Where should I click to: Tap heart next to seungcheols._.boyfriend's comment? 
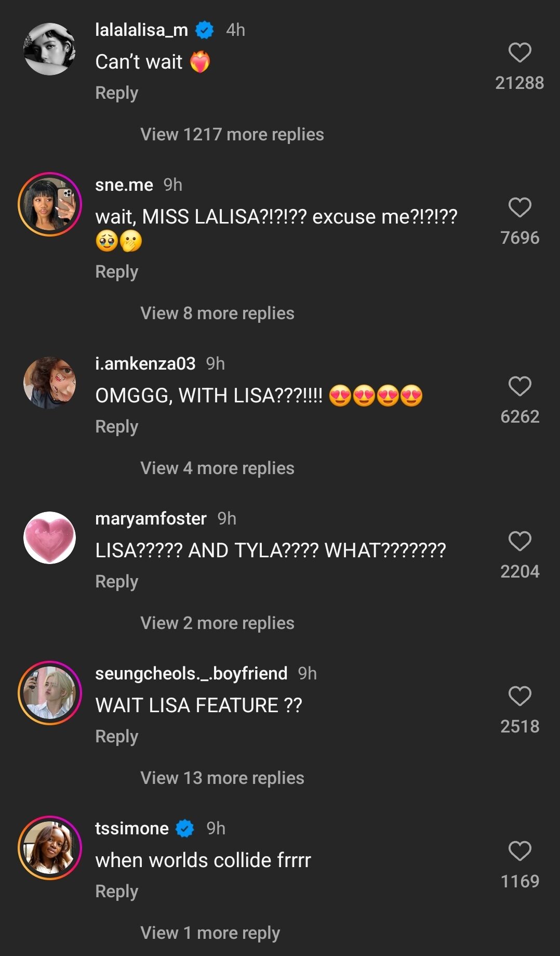point(519,696)
